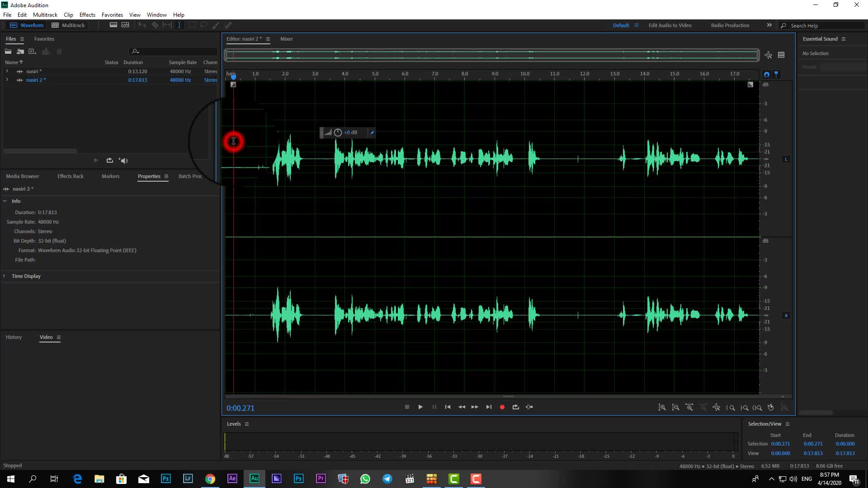Open the Effects menu

(x=87, y=15)
